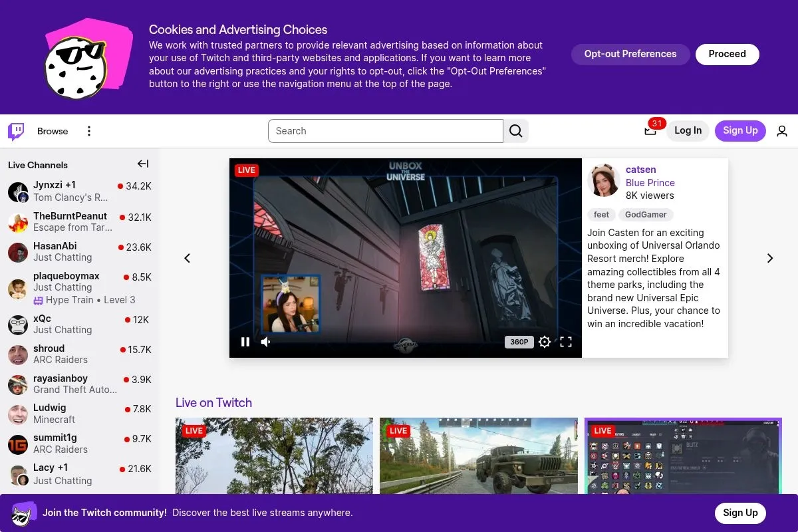Pause the featured stream
This screenshot has height=532, width=798.
coord(245,342)
